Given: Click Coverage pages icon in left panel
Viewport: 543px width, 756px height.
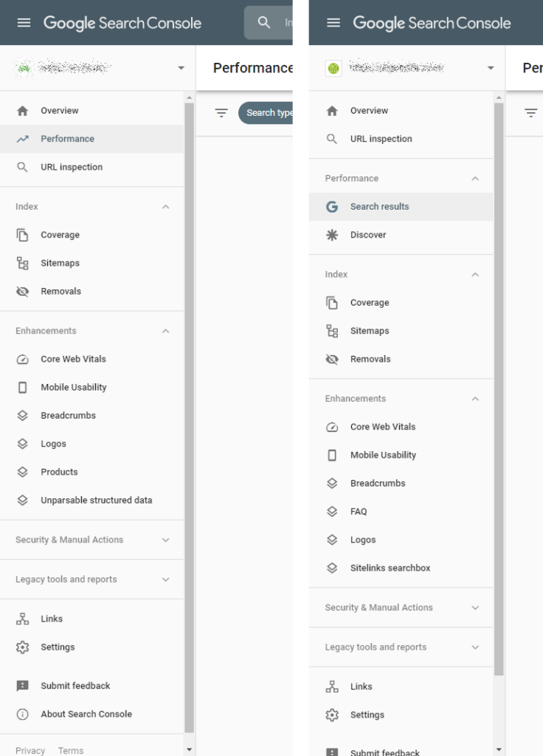Looking at the screenshot, I should click(x=23, y=235).
